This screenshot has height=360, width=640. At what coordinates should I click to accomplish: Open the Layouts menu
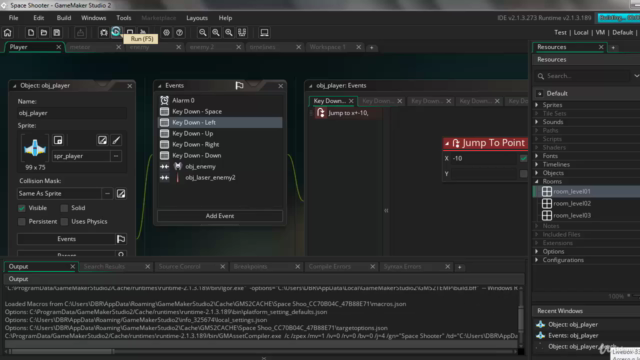(x=197, y=18)
